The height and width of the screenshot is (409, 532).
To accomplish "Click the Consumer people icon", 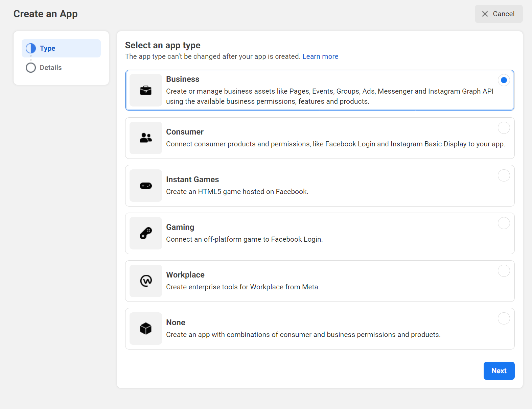I will pos(146,138).
